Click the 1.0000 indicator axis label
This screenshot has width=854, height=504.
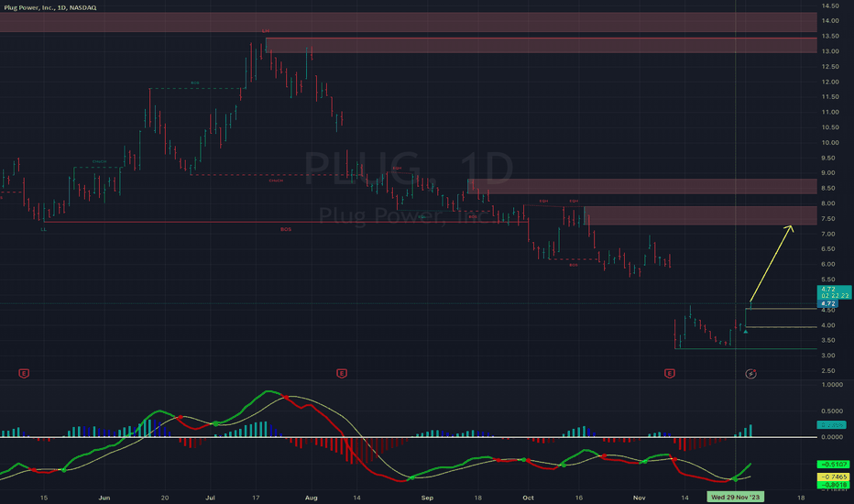(832, 385)
